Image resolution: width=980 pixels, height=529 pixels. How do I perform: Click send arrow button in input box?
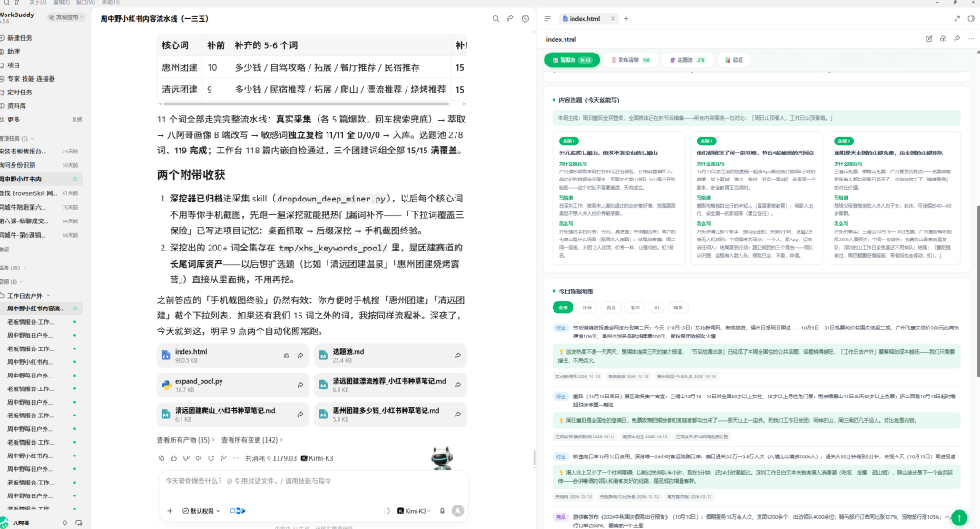[457, 511]
